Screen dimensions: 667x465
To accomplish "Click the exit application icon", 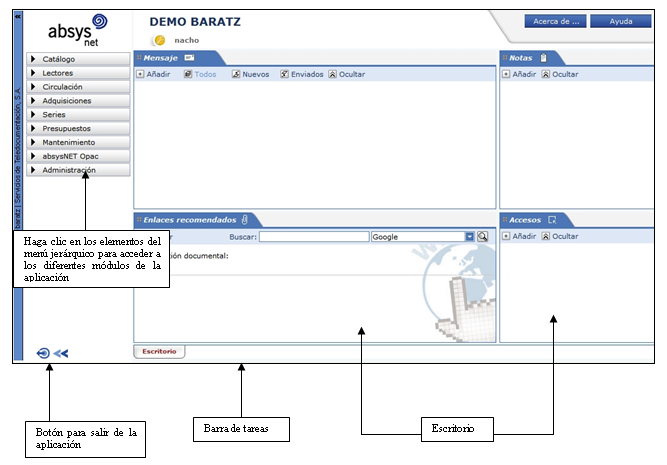I will 43,353.
